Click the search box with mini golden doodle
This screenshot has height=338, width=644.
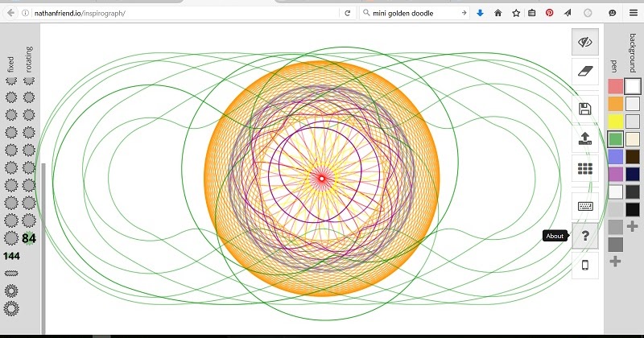(413, 13)
